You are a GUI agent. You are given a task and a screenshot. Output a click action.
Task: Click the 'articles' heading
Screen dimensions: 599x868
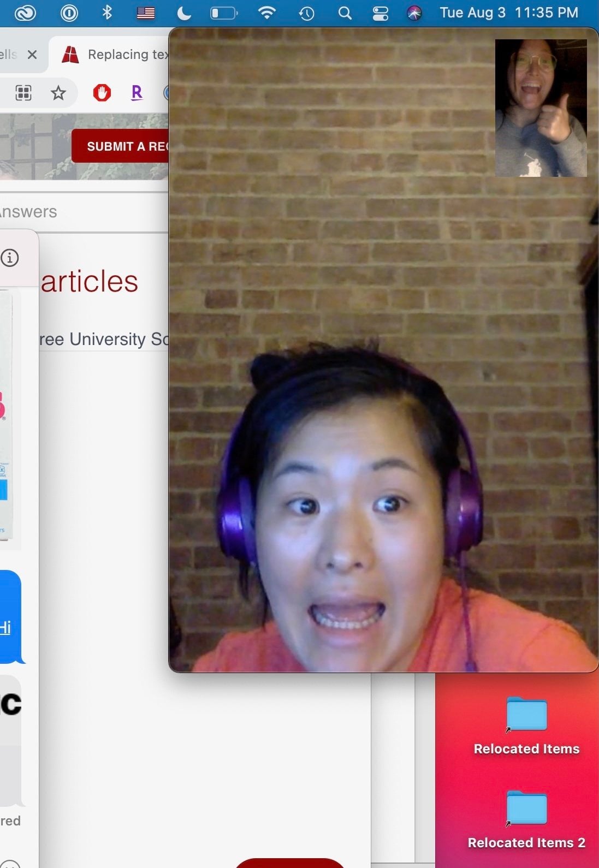pos(90,282)
